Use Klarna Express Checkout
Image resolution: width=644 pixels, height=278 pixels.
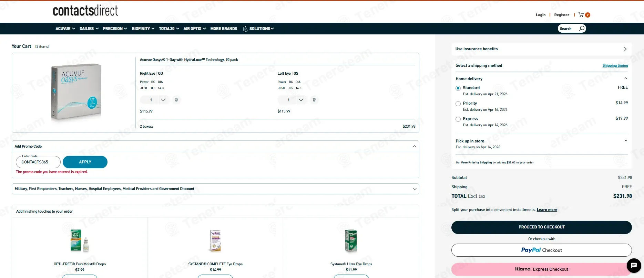[542, 269]
